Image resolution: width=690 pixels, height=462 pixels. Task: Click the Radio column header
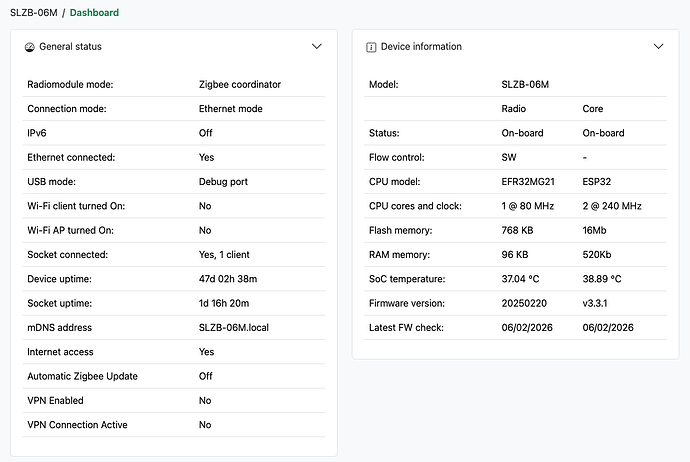pos(514,109)
